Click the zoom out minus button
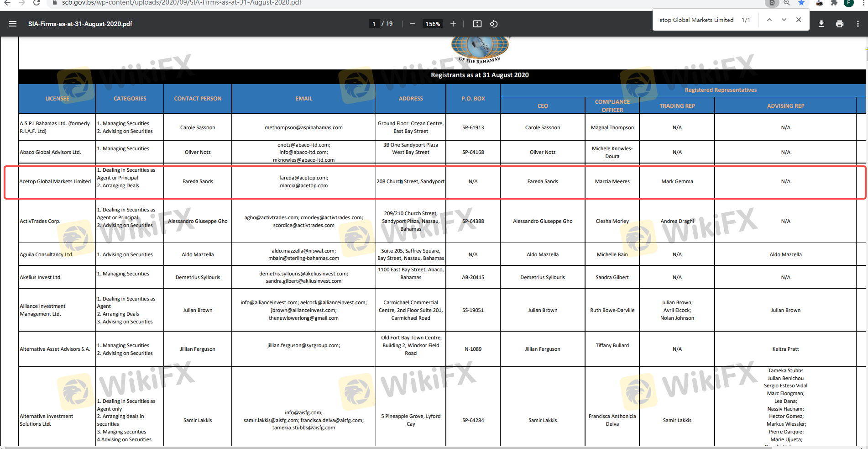This screenshot has height=449, width=868. coord(412,24)
